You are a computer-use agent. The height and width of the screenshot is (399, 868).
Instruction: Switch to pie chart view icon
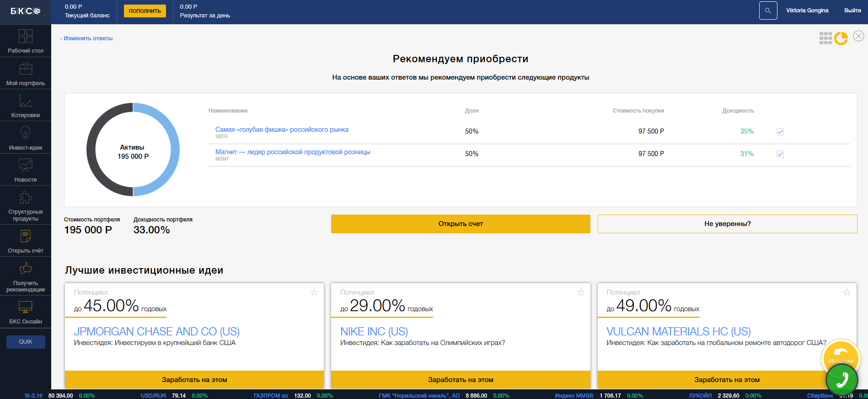(x=841, y=38)
